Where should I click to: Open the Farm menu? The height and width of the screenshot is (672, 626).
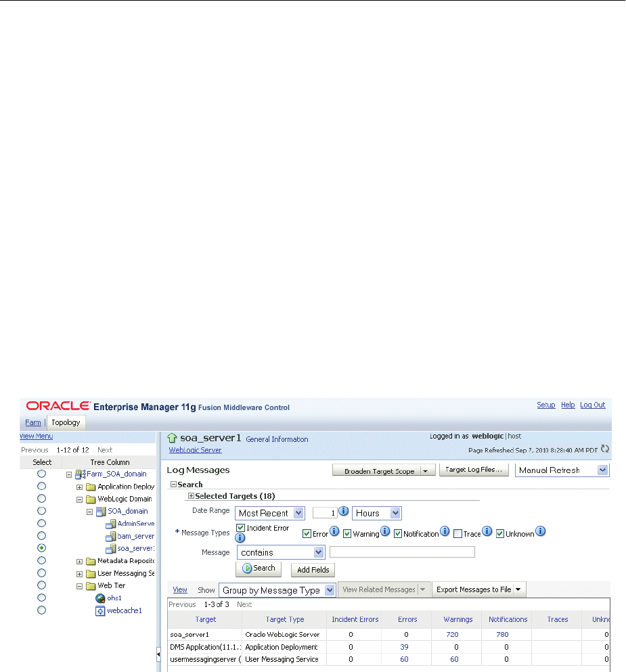coord(33,422)
